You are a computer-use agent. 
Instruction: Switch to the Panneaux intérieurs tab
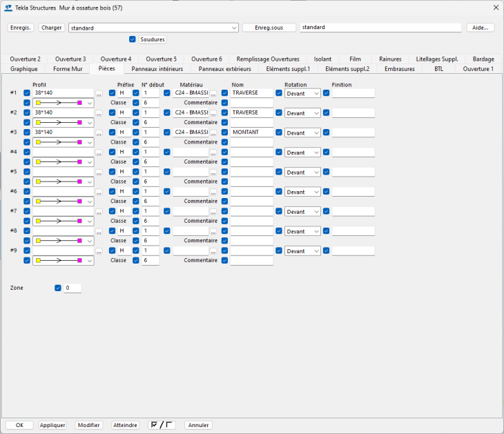(157, 69)
